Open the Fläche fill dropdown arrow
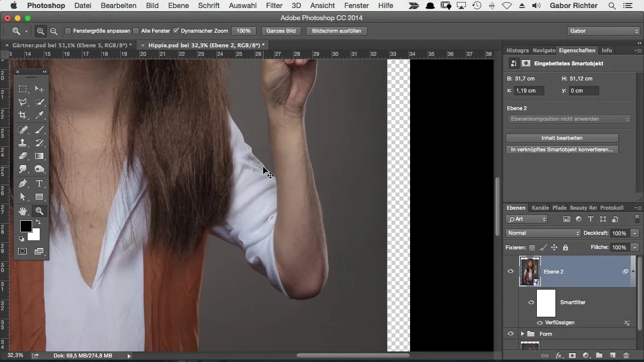Screen dimensions: 644x362 [635, 247]
